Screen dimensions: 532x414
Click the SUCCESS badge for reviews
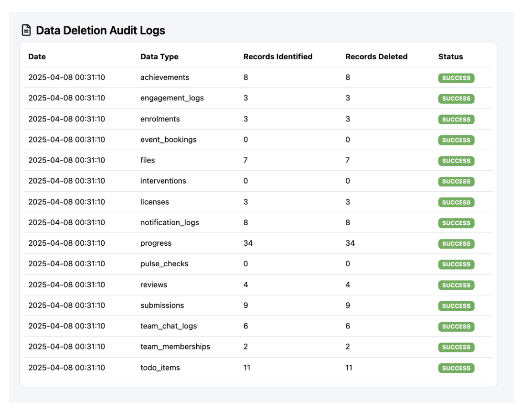[x=456, y=285]
